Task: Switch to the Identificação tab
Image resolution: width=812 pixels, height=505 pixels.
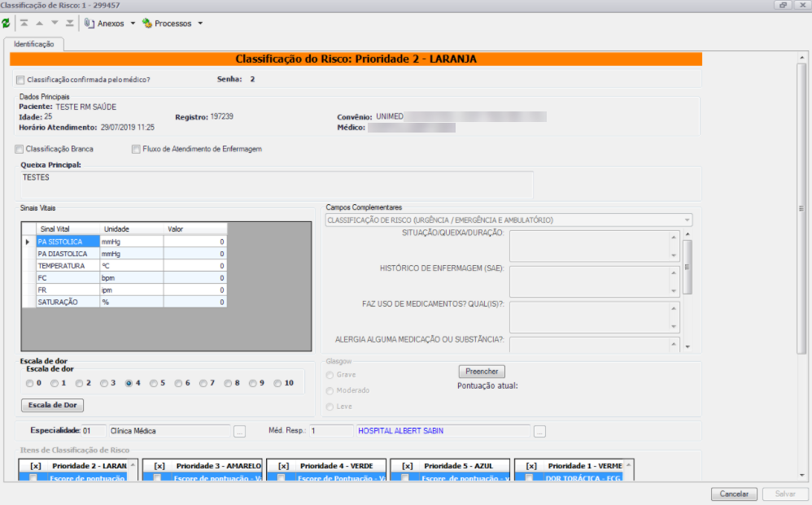Action: pos(33,45)
